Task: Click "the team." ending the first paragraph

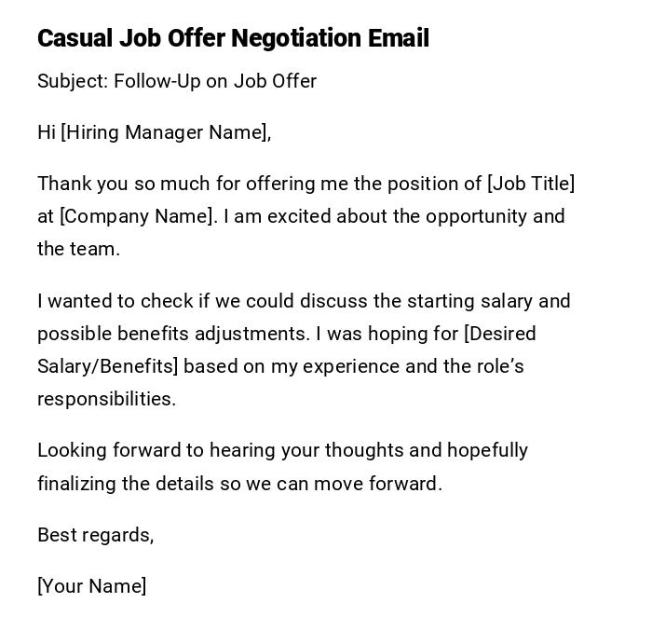Action: tap(79, 249)
